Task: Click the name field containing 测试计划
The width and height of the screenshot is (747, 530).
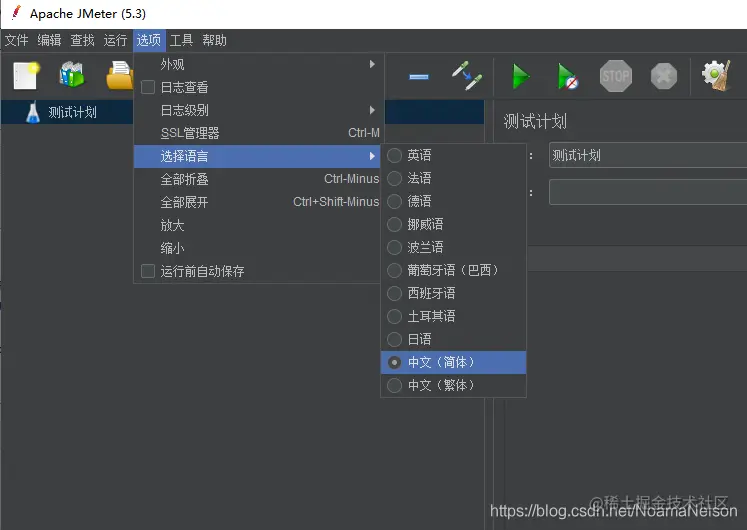Action: (648, 155)
